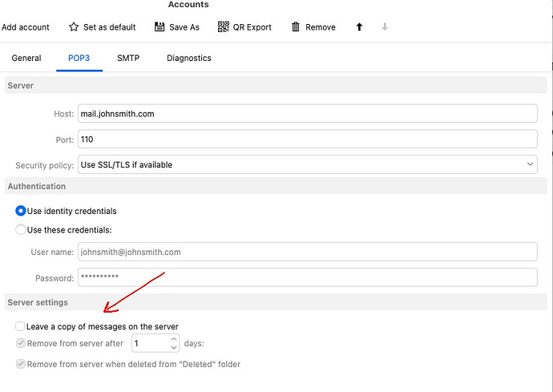Move account down with the down arrow
This screenshot has width=553, height=392.
[x=385, y=27]
